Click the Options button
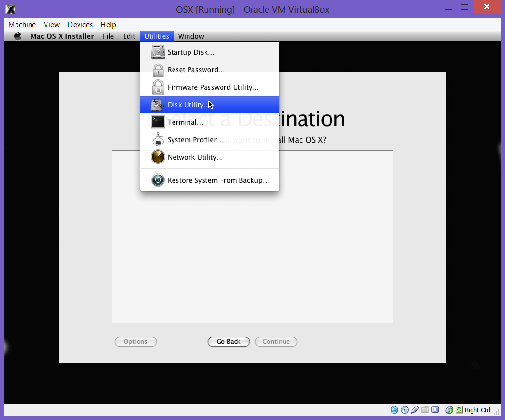Image resolution: width=505 pixels, height=420 pixels. coord(136,341)
